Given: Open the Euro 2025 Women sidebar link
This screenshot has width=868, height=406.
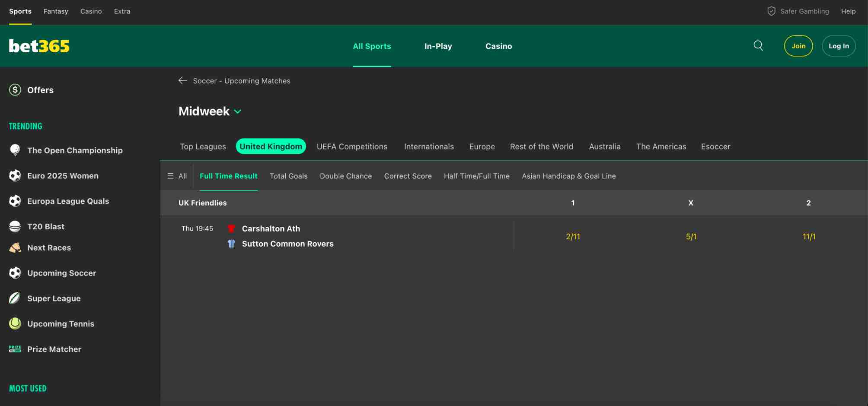Looking at the screenshot, I should click(63, 175).
